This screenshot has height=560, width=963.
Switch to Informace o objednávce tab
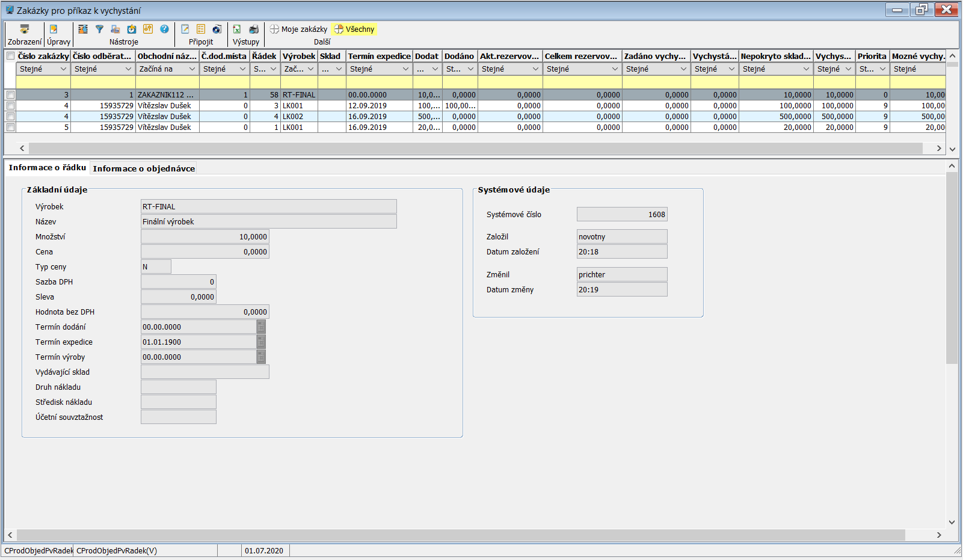[x=144, y=168]
